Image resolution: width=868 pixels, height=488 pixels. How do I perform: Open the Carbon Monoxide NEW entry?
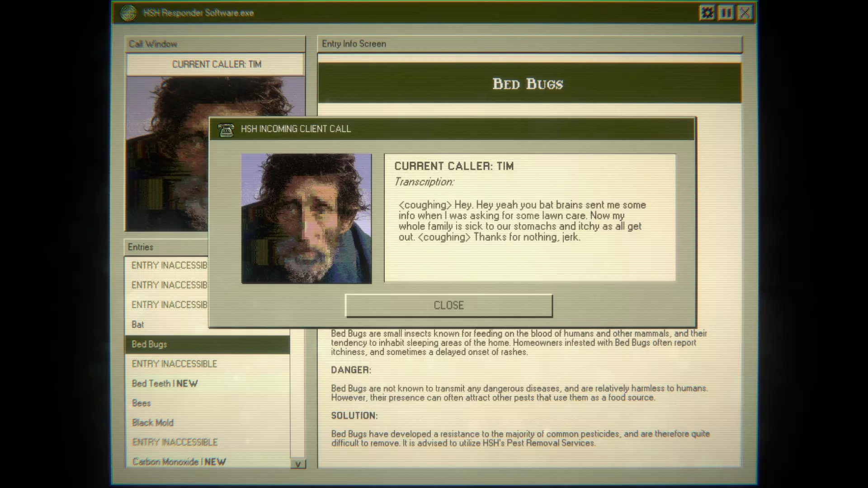[x=179, y=462]
